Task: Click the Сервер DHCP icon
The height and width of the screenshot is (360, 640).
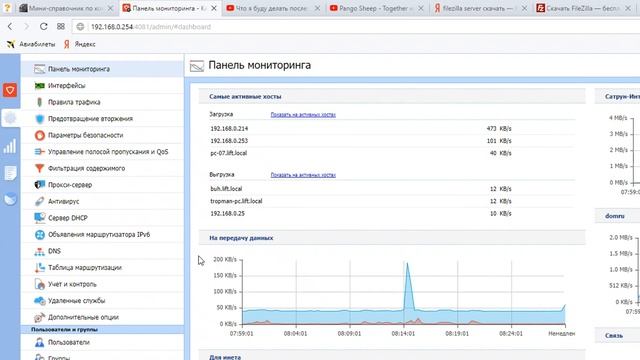Action: (x=40, y=218)
